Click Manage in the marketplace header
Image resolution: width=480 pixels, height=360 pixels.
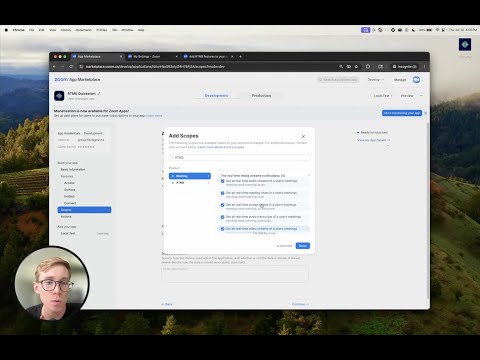(400, 80)
